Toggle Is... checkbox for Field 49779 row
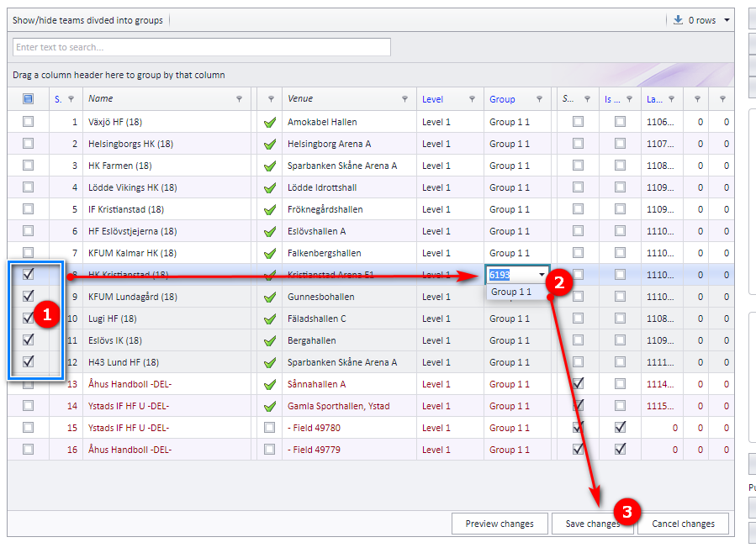This screenshot has width=756, height=553. pyautogui.click(x=620, y=449)
